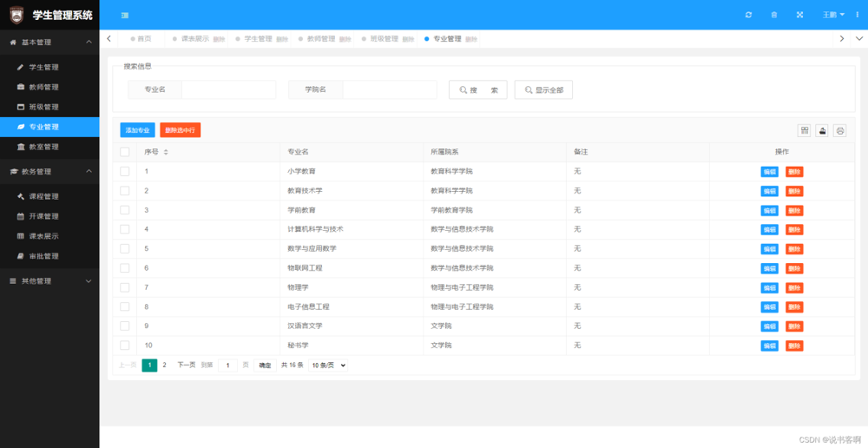The image size is (868, 448).
Task: Focus the 专业名 search input
Action: coord(228,89)
